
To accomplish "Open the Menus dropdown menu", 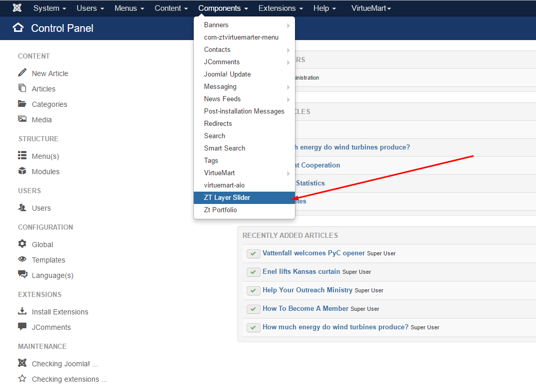I will click(129, 8).
